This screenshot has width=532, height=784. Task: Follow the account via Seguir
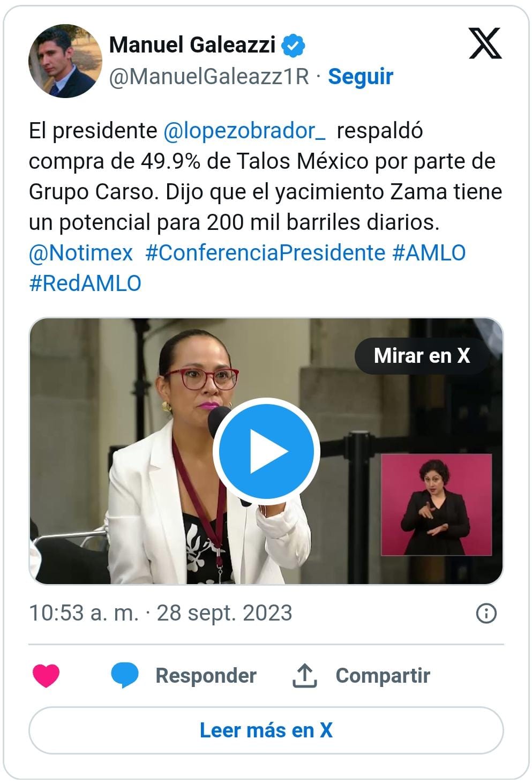click(x=361, y=77)
